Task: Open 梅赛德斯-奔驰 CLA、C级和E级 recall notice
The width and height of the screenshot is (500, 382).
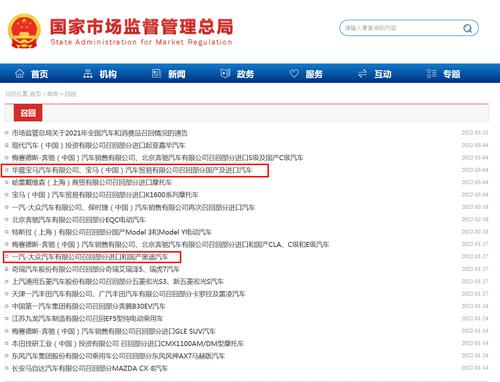Action: (x=170, y=244)
